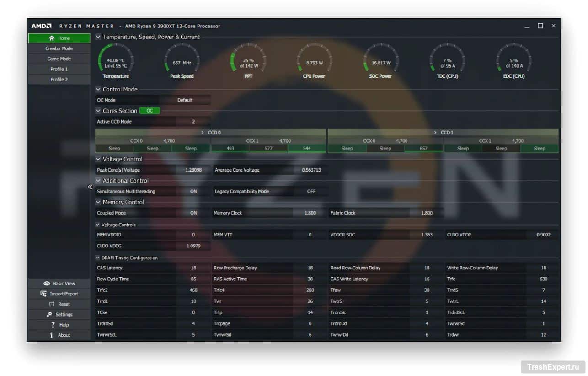Click the CLDO VDDG value 1.0979
This screenshot has width=588, height=376.
pyautogui.click(x=193, y=246)
